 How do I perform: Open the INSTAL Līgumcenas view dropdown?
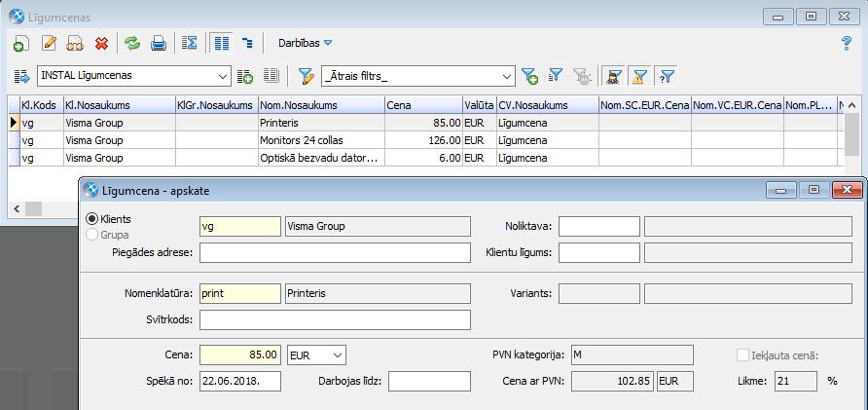tap(222, 76)
